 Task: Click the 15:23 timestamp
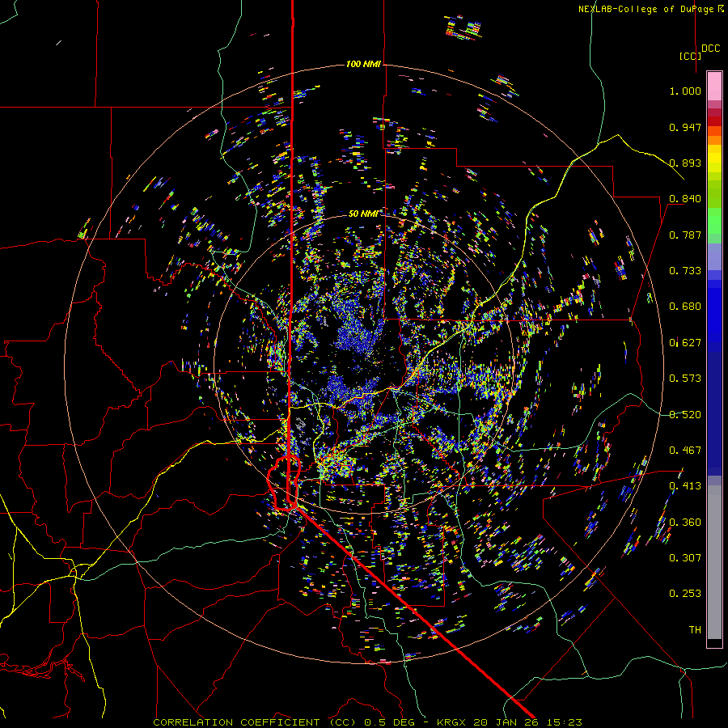(x=564, y=722)
